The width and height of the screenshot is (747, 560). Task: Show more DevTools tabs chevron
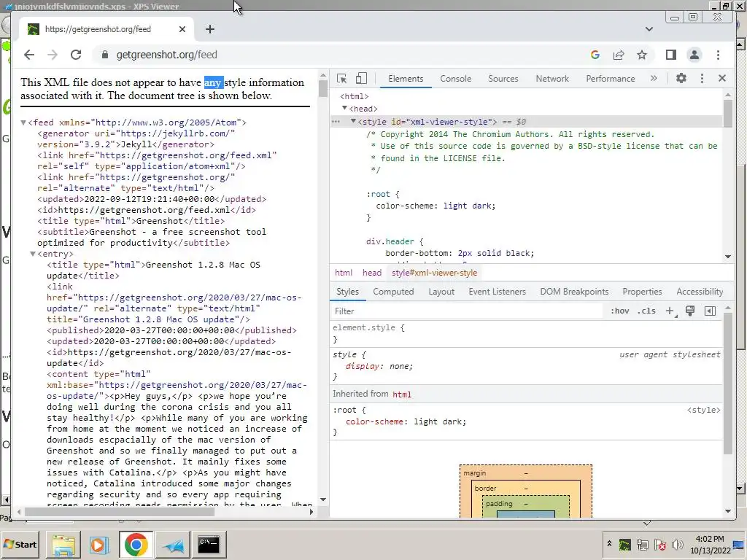coord(654,78)
